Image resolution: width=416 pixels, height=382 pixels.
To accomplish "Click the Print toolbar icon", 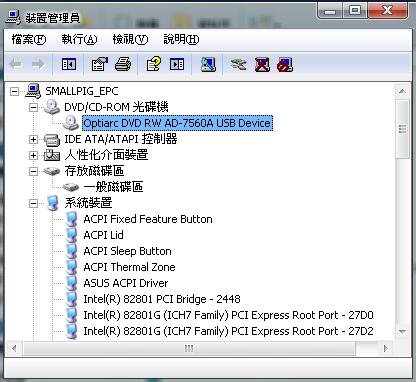I will [x=123, y=64].
